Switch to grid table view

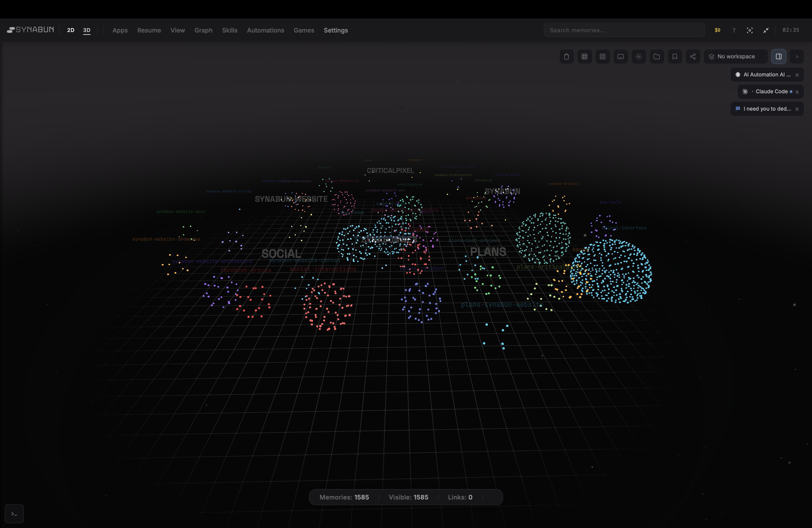coord(585,56)
